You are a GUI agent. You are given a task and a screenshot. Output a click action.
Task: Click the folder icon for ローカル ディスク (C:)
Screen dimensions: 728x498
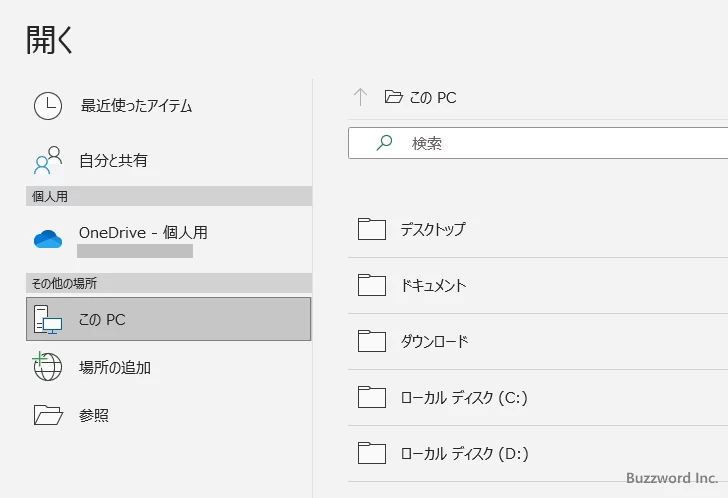[372, 397]
